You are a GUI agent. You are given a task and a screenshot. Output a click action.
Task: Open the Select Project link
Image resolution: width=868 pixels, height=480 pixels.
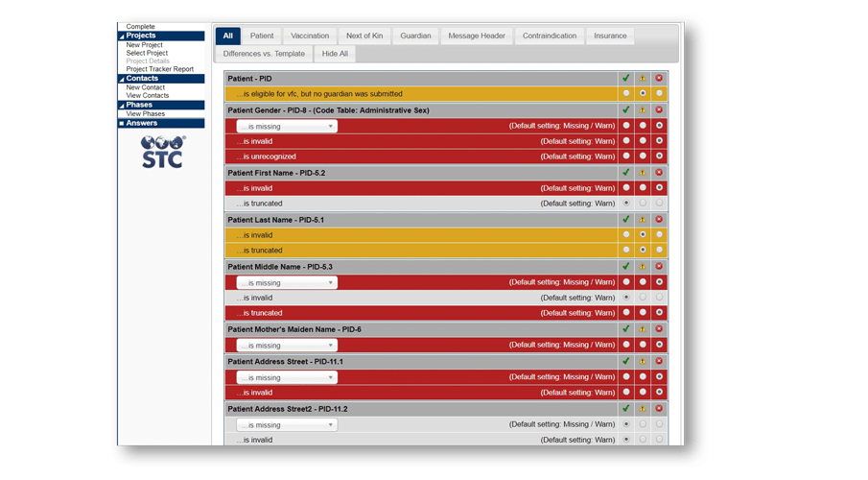coord(147,53)
